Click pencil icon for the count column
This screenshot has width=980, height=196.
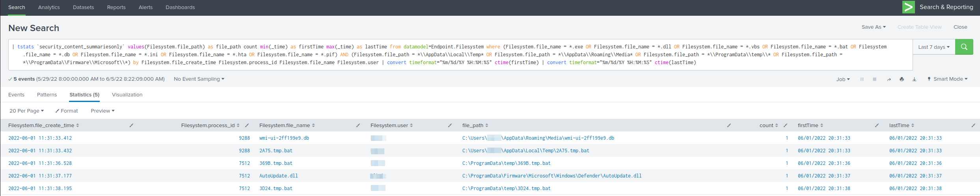pos(785,126)
